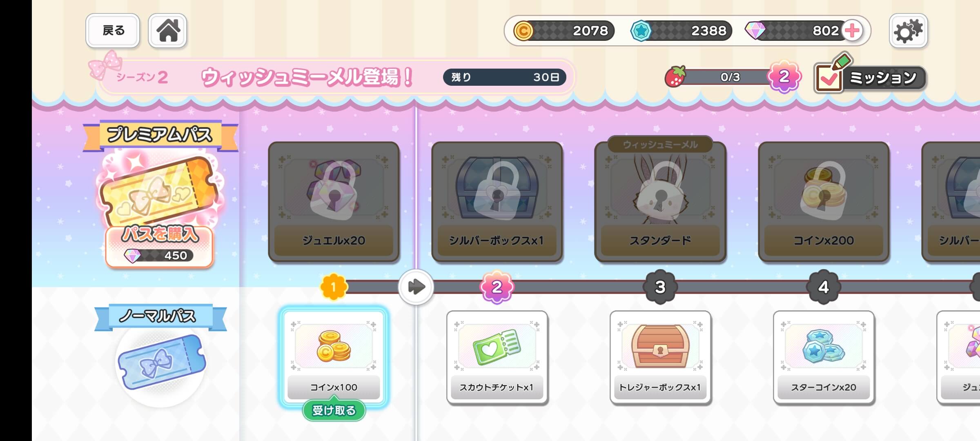The height and width of the screenshot is (441, 980).
Task: Tap the strawberry 0/3 progress bar
Action: (x=723, y=77)
